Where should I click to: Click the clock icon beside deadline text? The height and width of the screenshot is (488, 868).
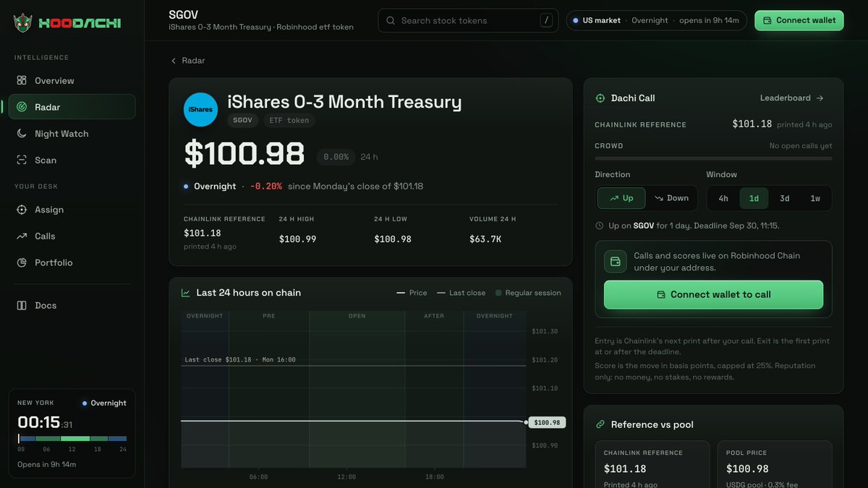tap(599, 226)
